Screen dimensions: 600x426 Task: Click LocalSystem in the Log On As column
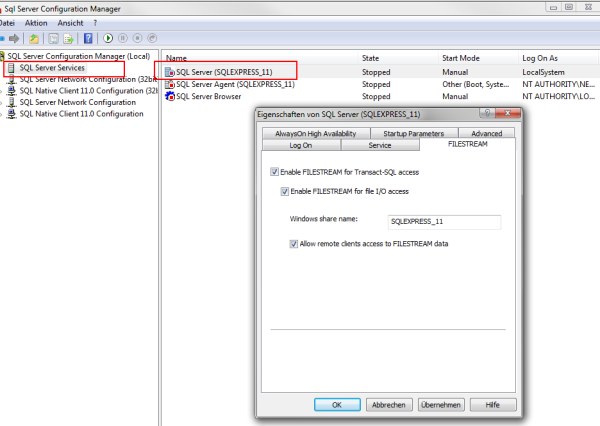[x=543, y=72]
